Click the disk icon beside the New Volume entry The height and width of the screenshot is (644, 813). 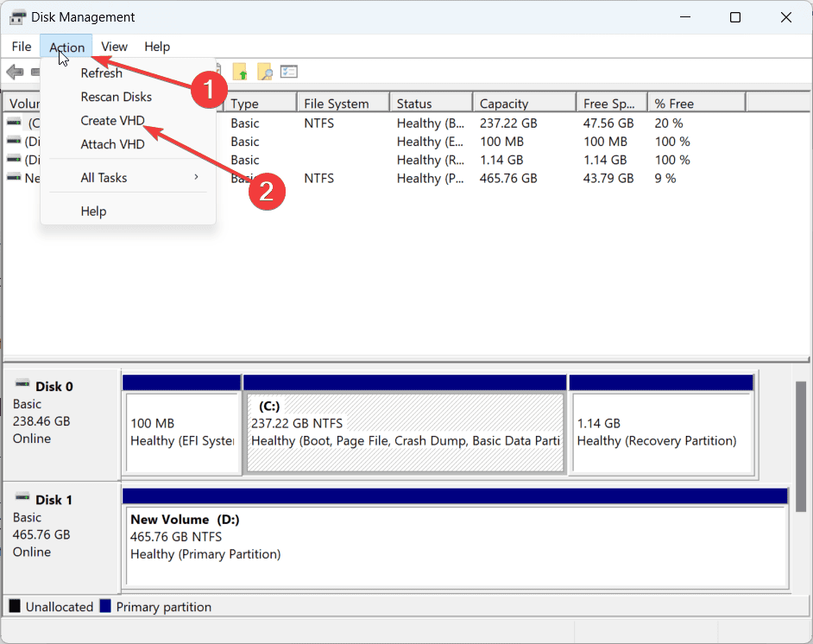13,178
